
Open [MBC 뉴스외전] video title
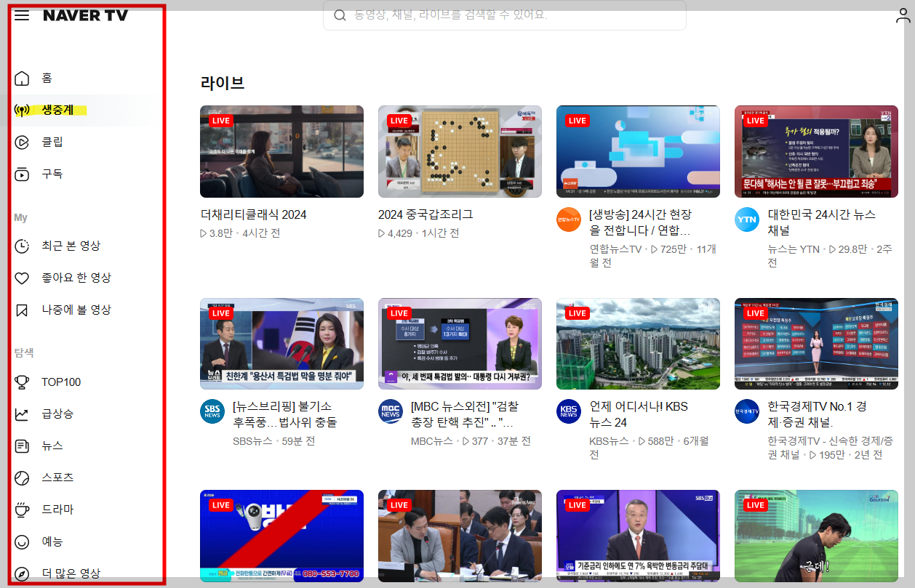coord(465,414)
